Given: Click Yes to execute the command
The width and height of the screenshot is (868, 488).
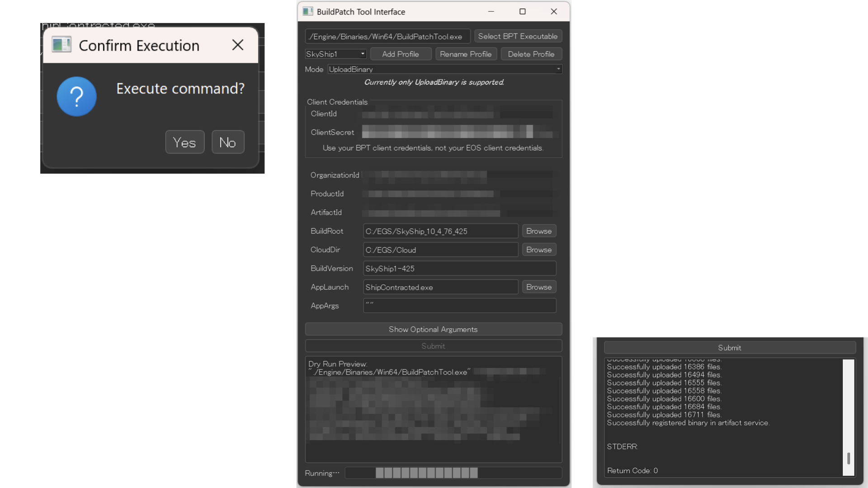Looking at the screenshot, I should click(x=184, y=142).
